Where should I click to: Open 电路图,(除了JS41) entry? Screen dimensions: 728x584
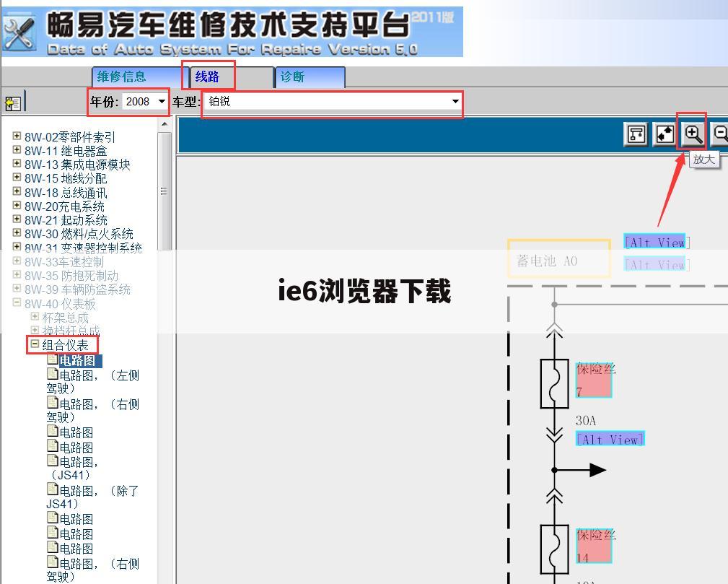point(92,497)
